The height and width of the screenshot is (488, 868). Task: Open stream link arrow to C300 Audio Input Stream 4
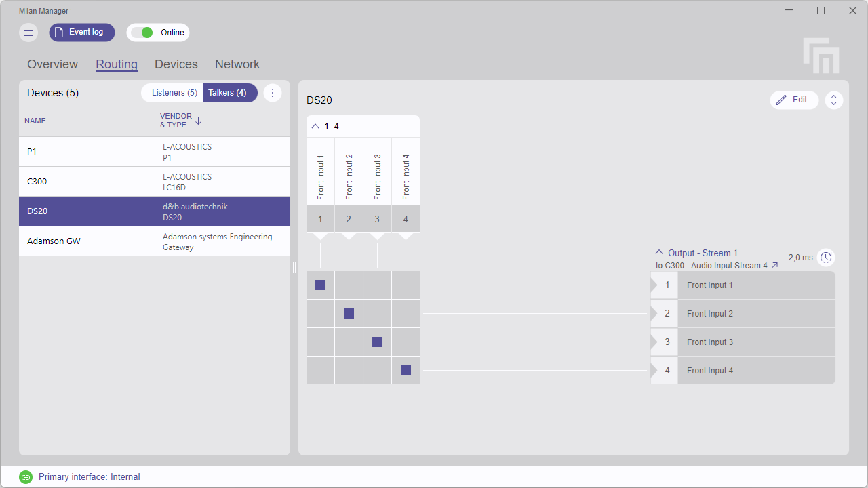pyautogui.click(x=774, y=265)
